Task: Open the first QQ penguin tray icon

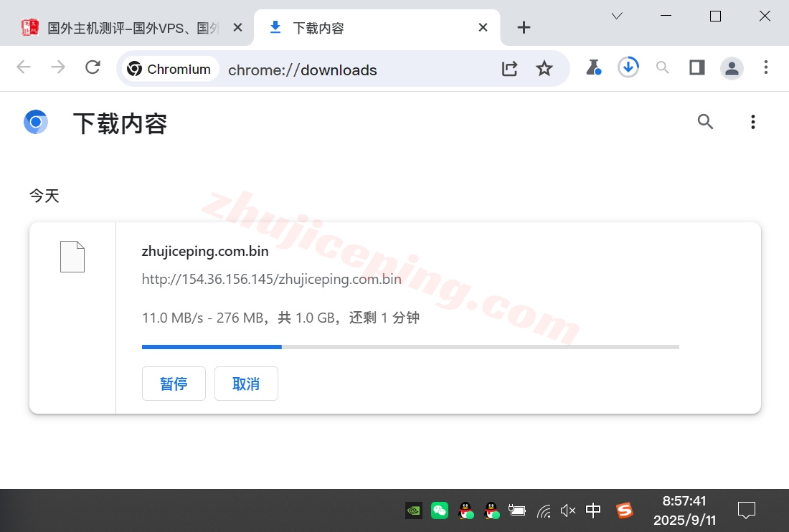Action: (x=466, y=511)
